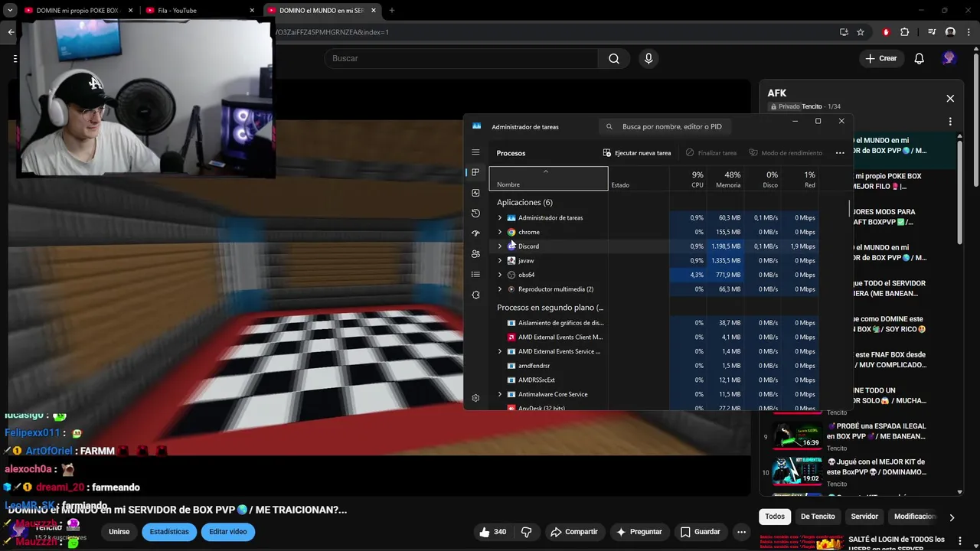
Task: Open a new browser tab
Action: pyautogui.click(x=391, y=11)
